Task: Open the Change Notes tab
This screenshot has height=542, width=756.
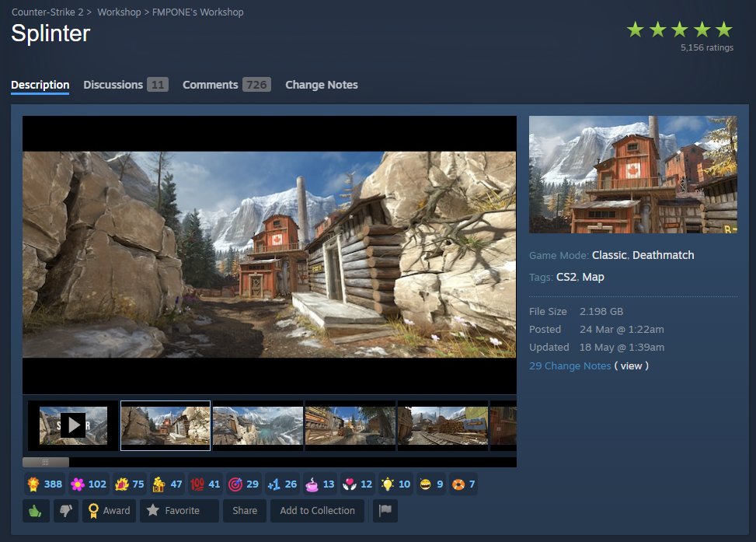Action: pyautogui.click(x=322, y=85)
